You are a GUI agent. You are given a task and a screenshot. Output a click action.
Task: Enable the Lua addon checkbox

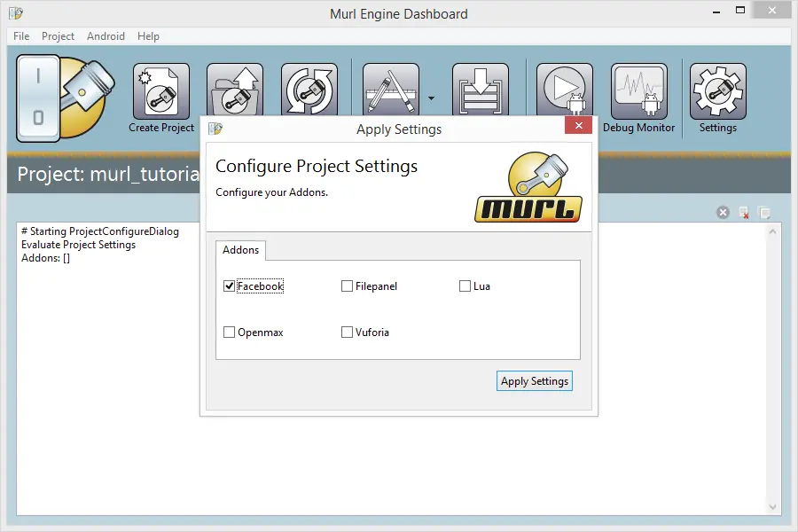465,286
